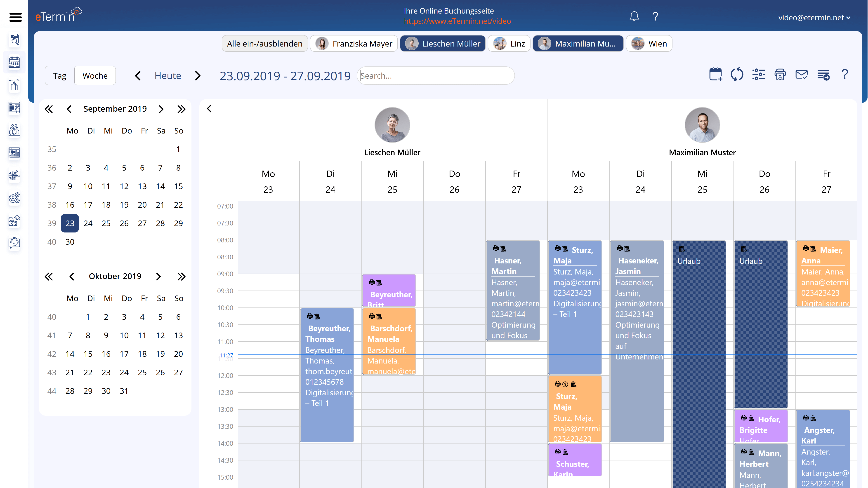868x488 pixels.
Task: Open the hamburger main menu
Action: pyautogui.click(x=15, y=17)
